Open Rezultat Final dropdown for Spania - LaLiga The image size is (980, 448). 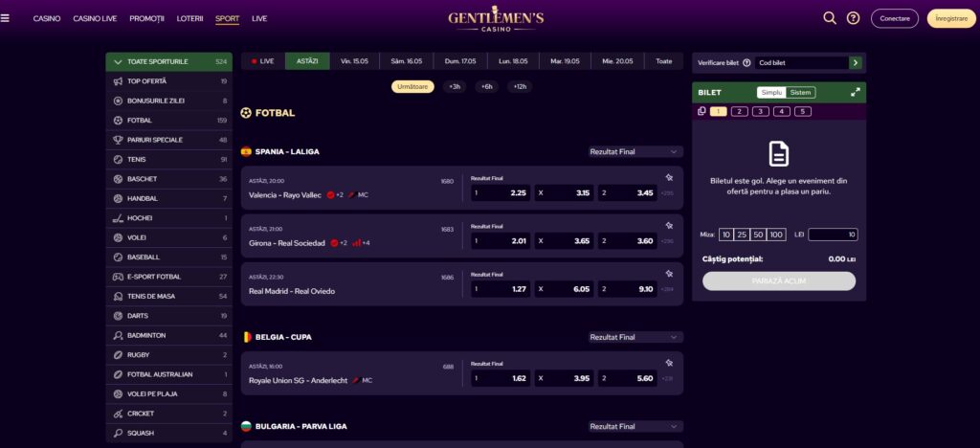click(x=635, y=152)
